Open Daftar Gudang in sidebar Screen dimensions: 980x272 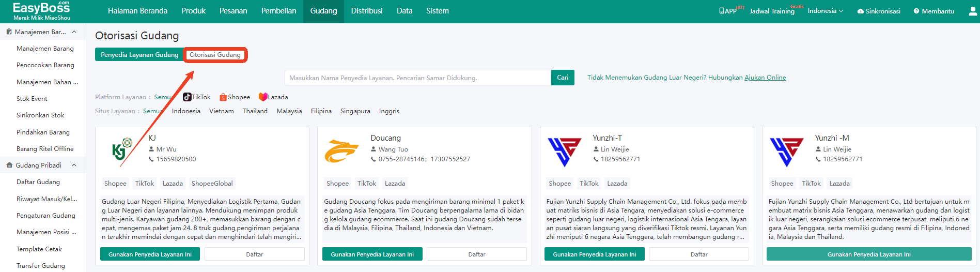(x=38, y=182)
